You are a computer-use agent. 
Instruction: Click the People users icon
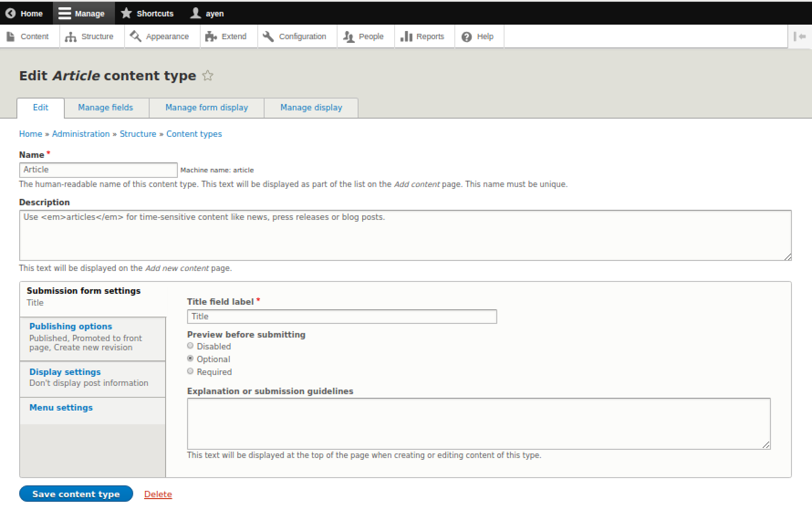click(349, 36)
